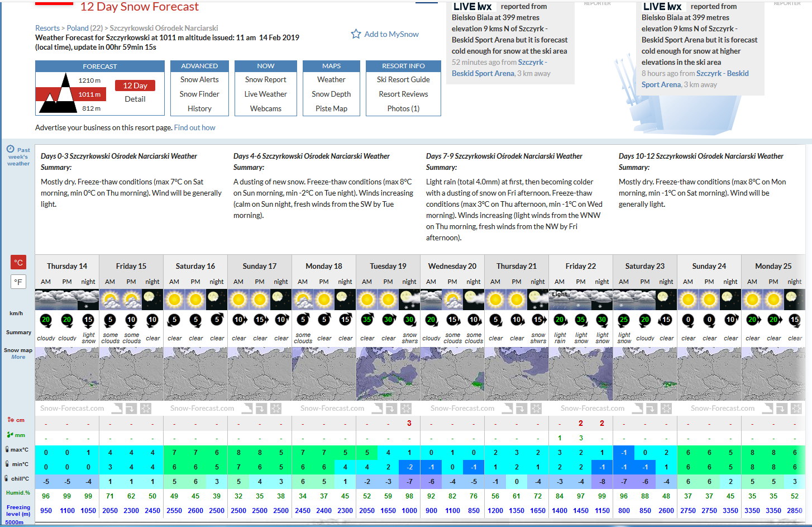
Task: Click the mountain elevation graphic in Forecast box
Action: pyautogui.click(x=58, y=94)
